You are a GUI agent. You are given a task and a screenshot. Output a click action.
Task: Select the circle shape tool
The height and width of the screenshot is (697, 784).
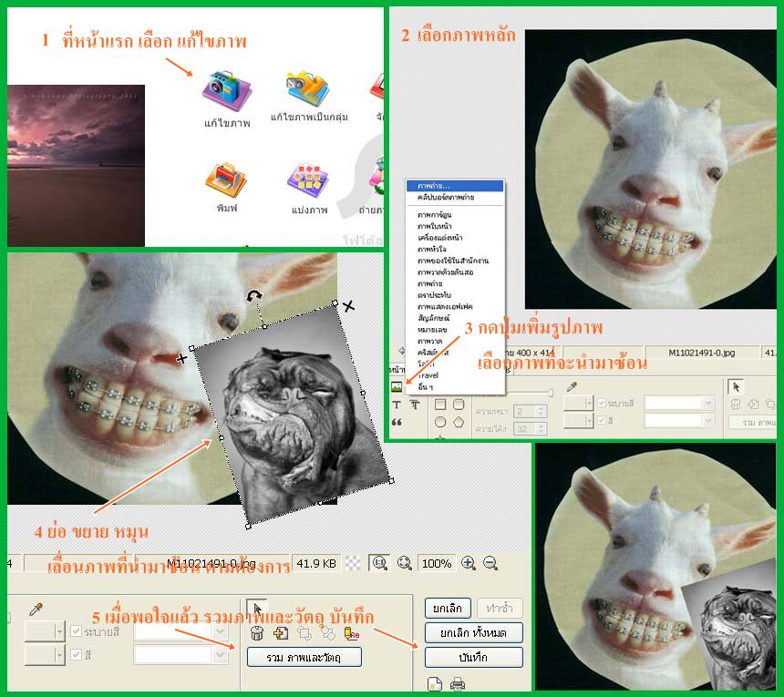tap(440, 422)
